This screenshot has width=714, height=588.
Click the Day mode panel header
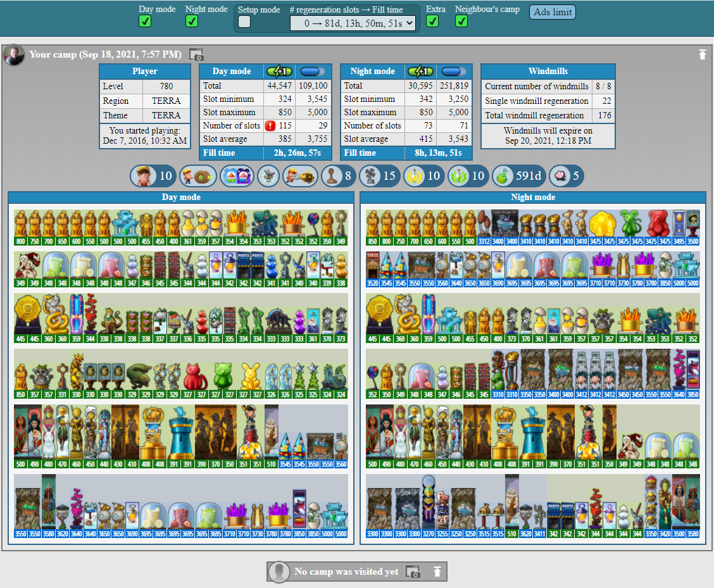pos(181,197)
